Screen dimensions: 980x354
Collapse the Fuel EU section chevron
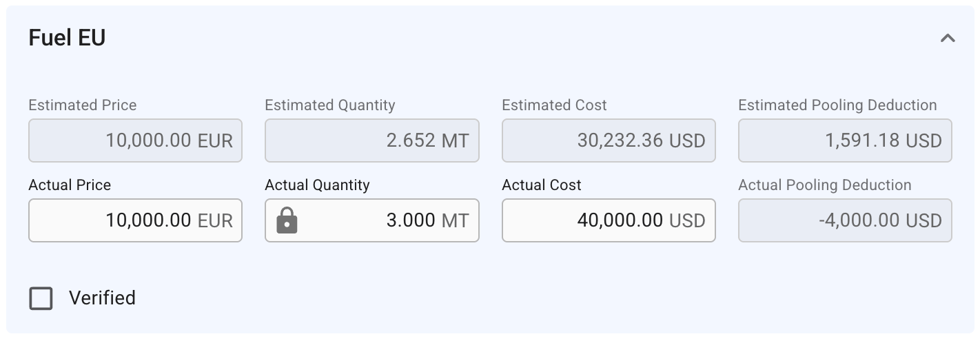948,39
